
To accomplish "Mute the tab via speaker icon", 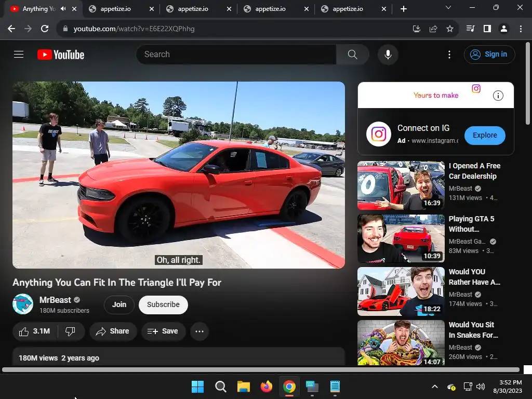I will (63, 9).
